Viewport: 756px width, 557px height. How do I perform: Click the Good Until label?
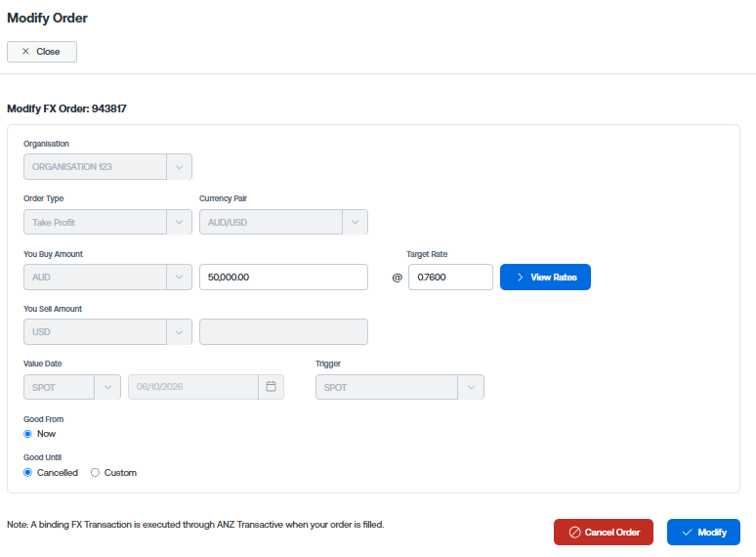(x=42, y=457)
